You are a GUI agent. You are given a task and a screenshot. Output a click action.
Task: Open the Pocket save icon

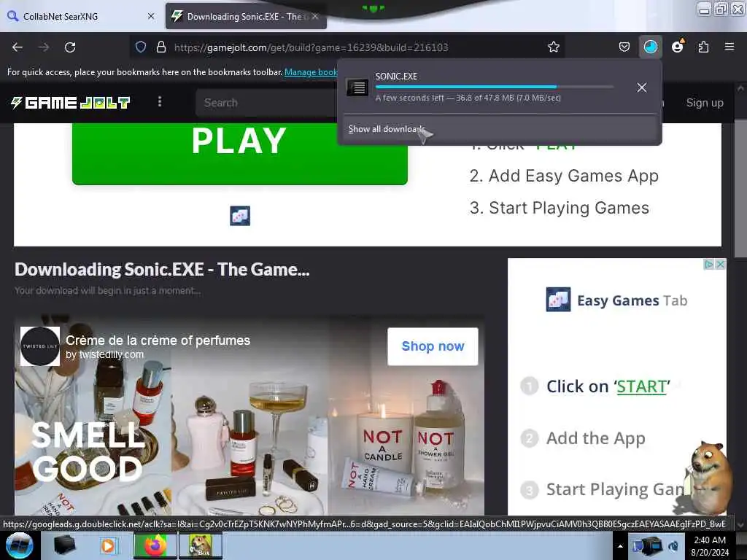pos(624,47)
